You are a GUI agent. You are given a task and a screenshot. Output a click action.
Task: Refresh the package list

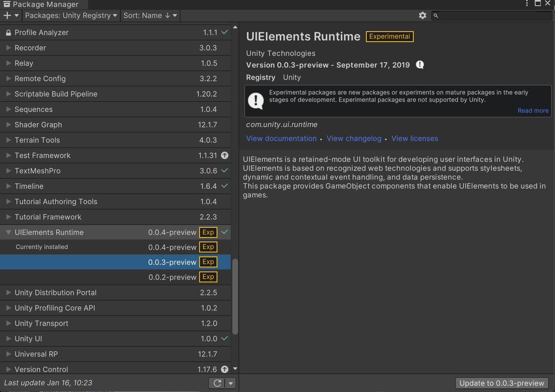[x=217, y=383]
